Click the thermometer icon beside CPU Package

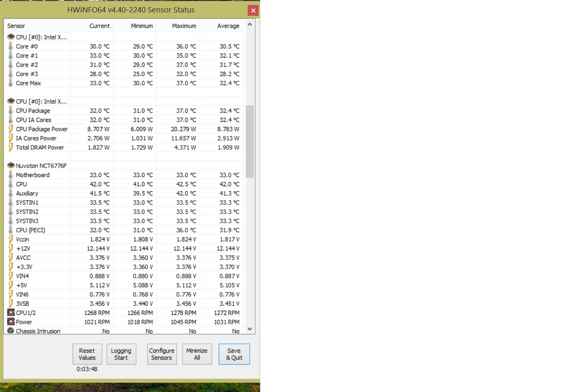click(10, 110)
